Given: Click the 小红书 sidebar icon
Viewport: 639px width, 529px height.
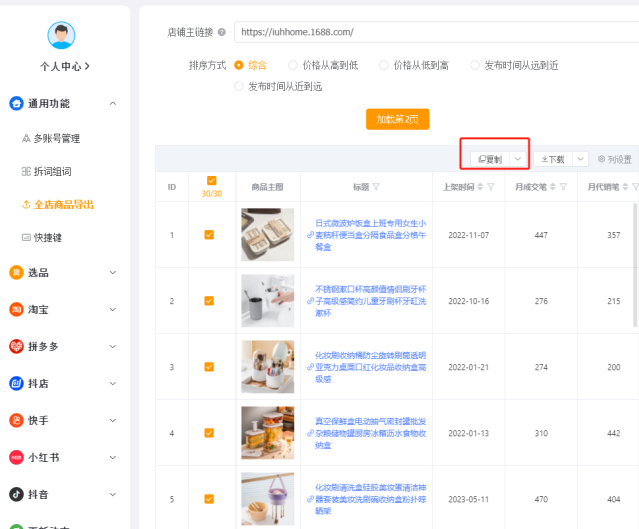Looking at the screenshot, I should click(16, 457).
